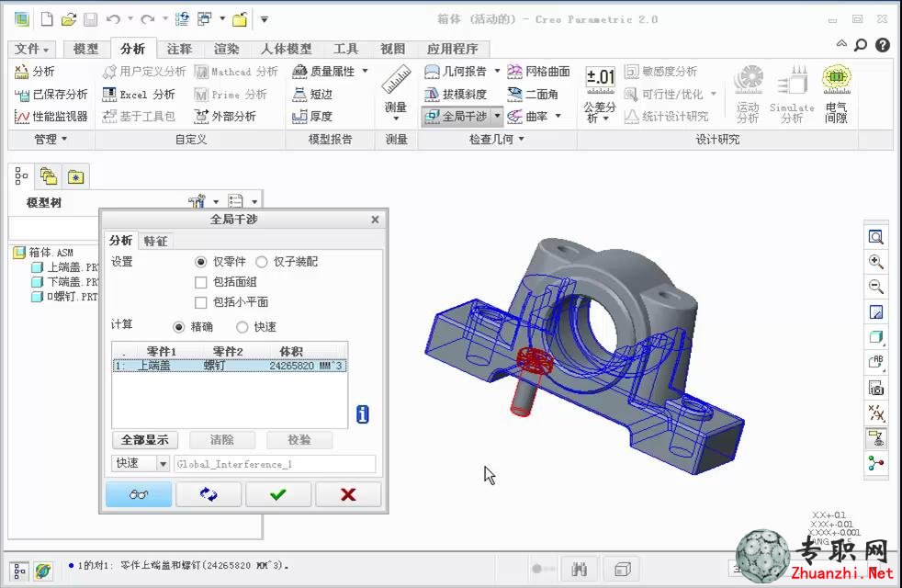This screenshot has width=902, height=588.
Task: Click the 测量 ruler icon
Action: tap(396, 81)
